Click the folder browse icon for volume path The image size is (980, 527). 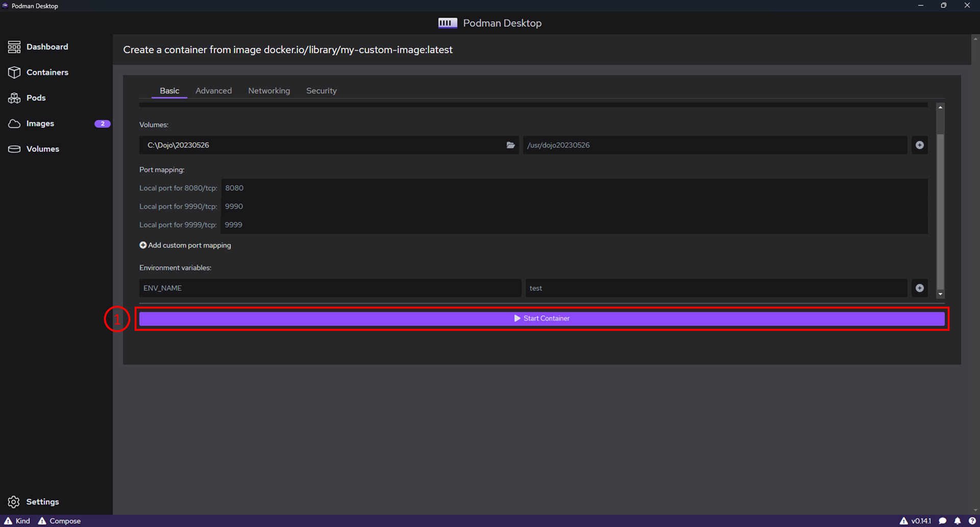[x=510, y=145]
